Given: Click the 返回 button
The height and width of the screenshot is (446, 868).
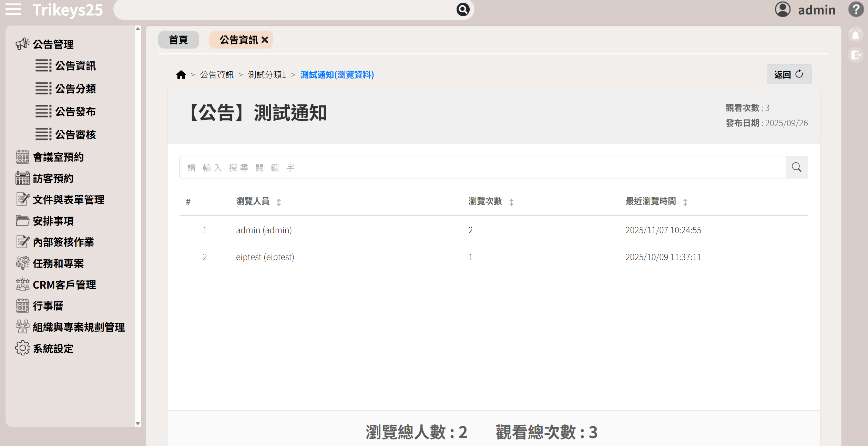Looking at the screenshot, I should coord(788,74).
